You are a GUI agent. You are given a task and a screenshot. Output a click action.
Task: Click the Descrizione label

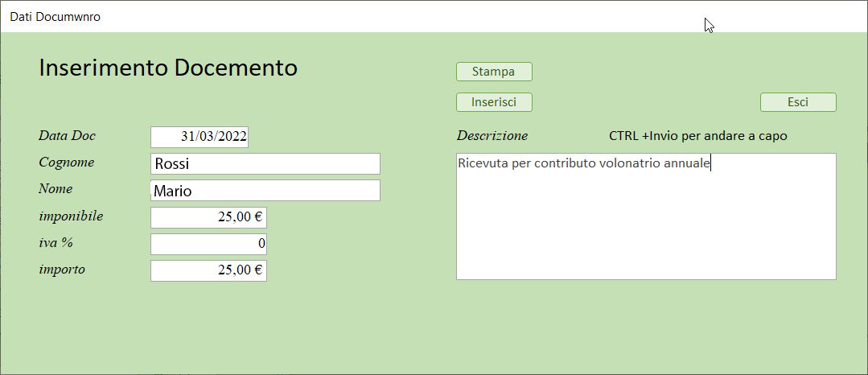click(492, 135)
